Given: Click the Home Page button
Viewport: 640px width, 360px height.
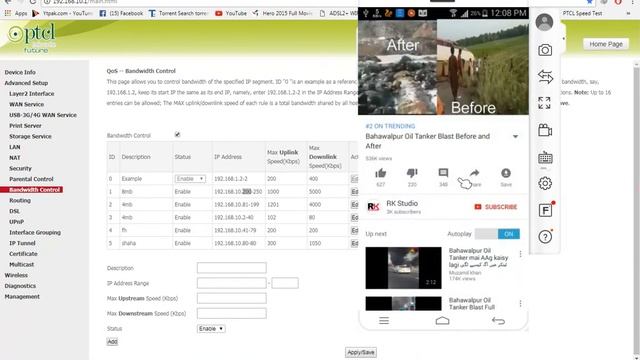Looking at the screenshot, I should pos(606,44).
